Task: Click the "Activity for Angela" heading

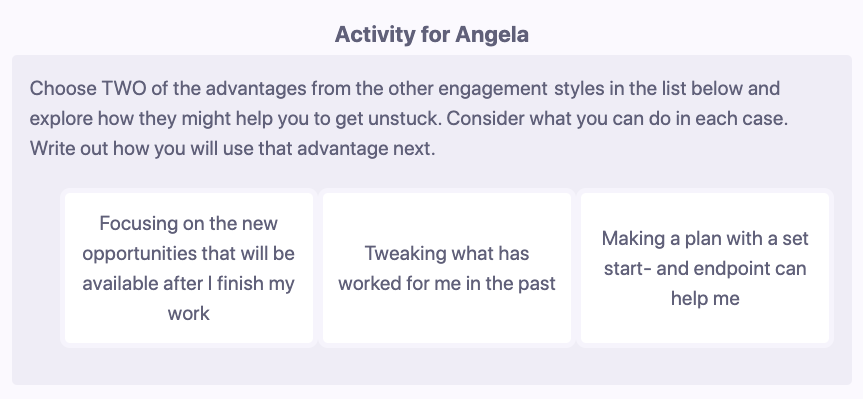Action: pyautogui.click(x=432, y=34)
